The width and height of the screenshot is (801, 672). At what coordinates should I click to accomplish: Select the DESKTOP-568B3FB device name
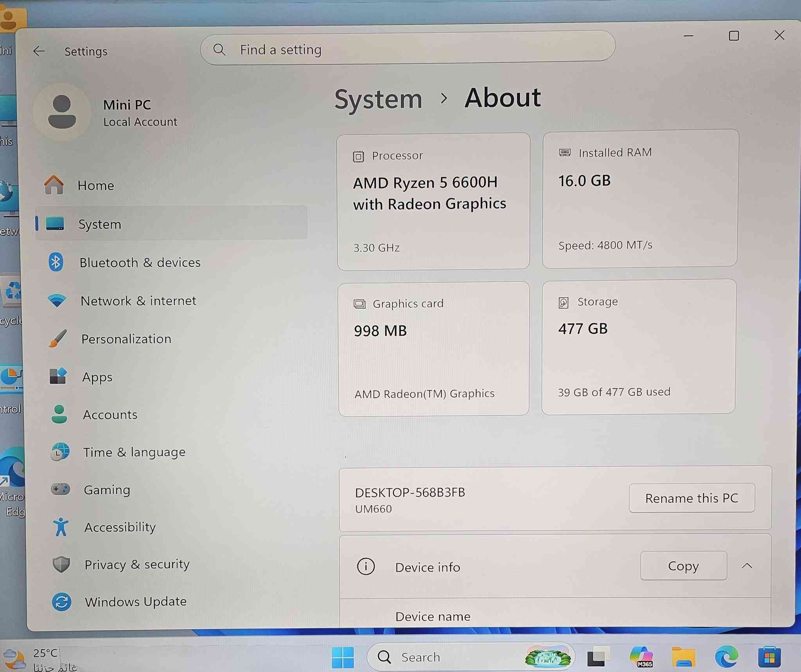point(410,492)
